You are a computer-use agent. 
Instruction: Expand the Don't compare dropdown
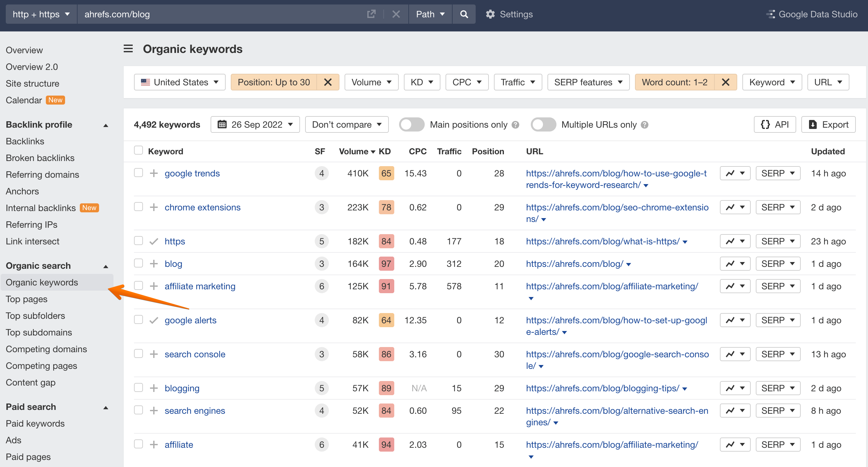[347, 124]
